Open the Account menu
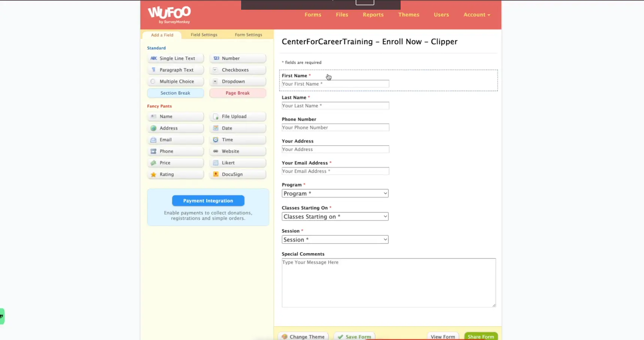The width and height of the screenshot is (644, 340). coord(476,15)
